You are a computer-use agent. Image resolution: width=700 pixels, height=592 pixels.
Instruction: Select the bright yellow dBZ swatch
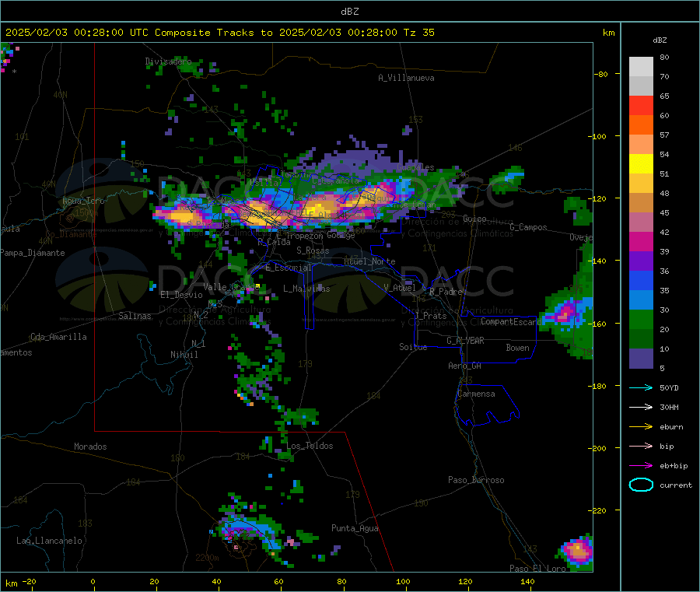pos(641,164)
